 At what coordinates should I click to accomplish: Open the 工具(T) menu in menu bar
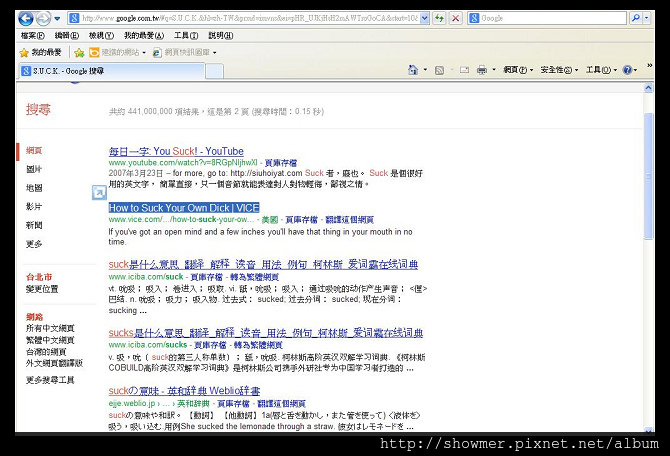pos(186,35)
